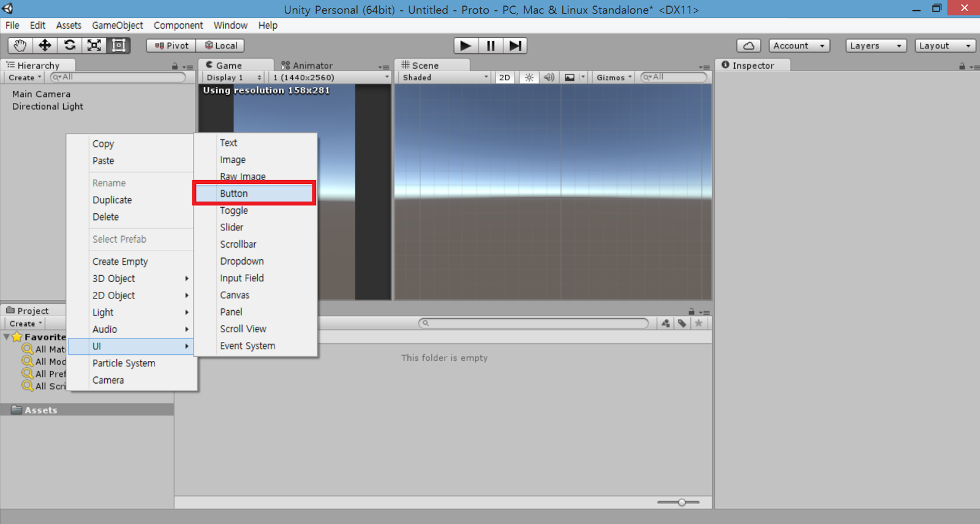Choose Toggle from UI submenu
Screen dimensions: 980x524
pos(255,210)
